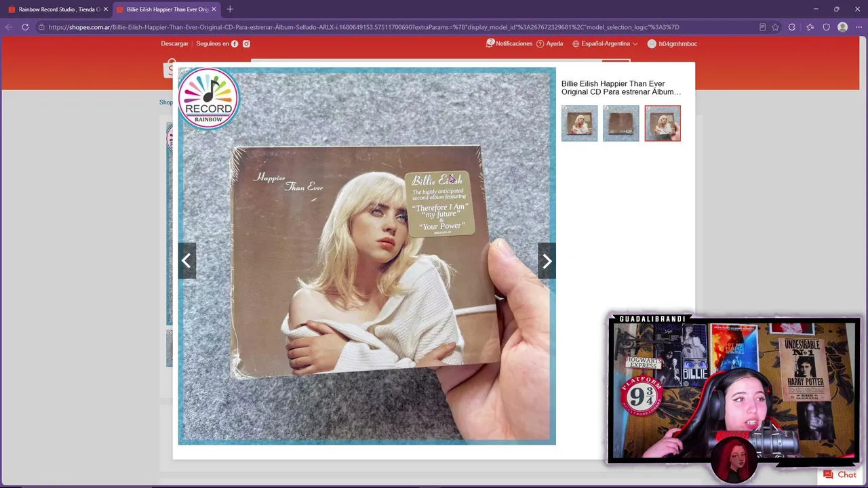
Task: Open Shopee's Facebook page icon
Action: (x=235, y=43)
